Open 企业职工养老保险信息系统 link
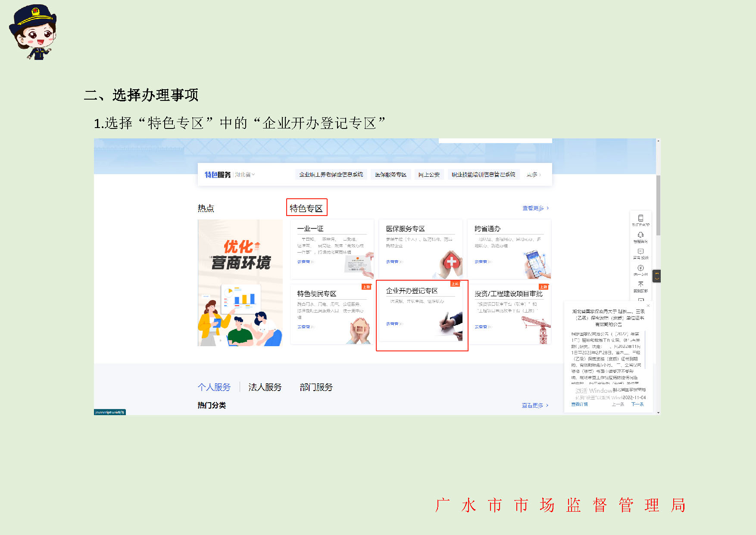Screen dimensions: 756x535 [331, 175]
